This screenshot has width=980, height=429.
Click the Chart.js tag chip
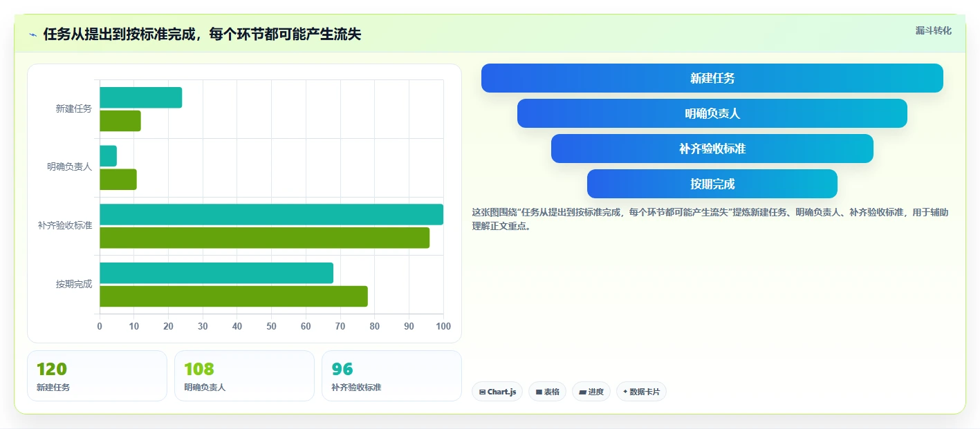497,392
